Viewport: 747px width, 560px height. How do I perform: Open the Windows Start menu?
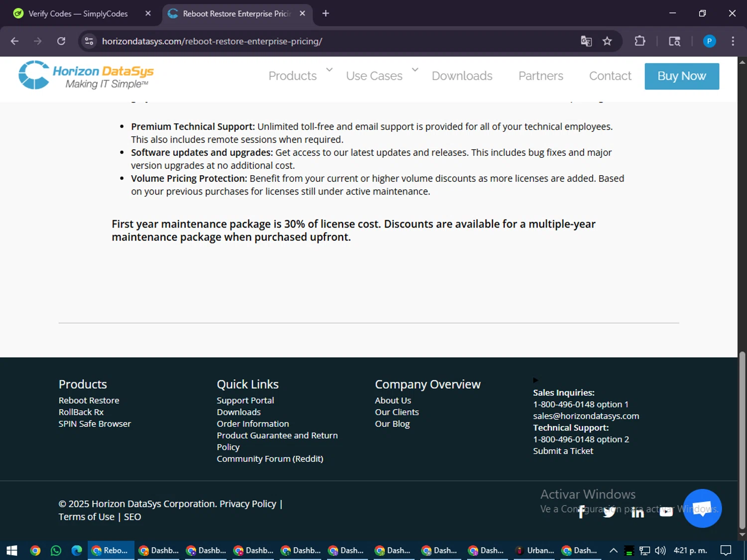click(12, 551)
